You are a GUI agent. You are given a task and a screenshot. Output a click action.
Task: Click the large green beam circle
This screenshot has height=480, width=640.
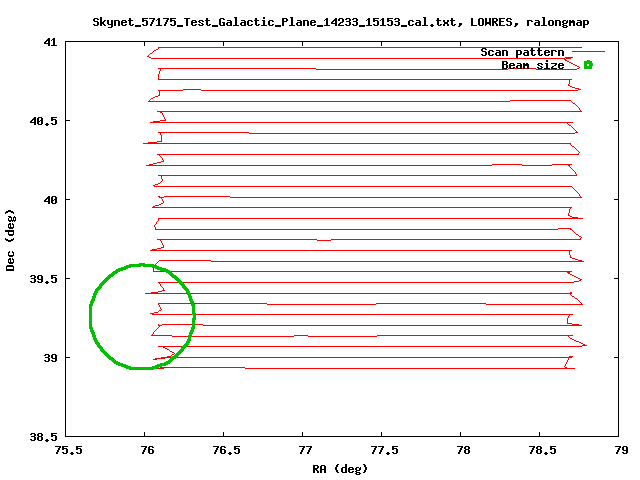click(x=142, y=317)
